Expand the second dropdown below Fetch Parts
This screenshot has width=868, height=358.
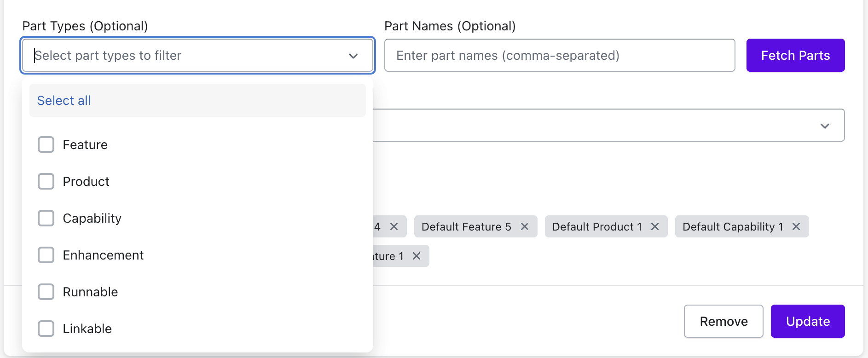pos(825,126)
